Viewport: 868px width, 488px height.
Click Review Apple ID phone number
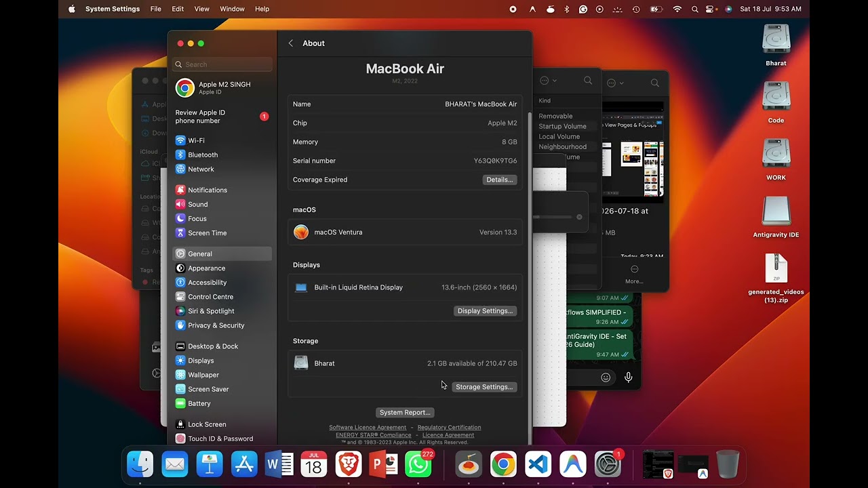(x=222, y=117)
